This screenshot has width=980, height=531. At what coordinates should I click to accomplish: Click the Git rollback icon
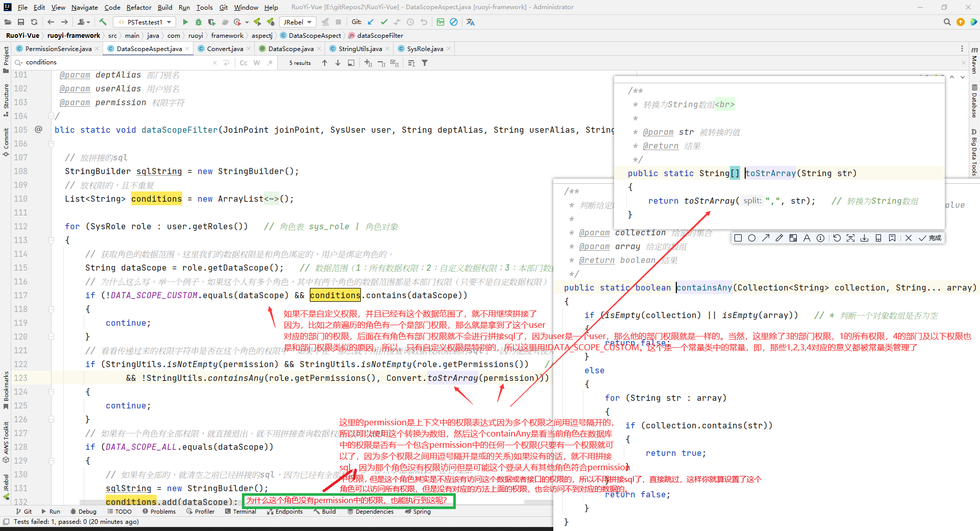pyautogui.click(x=424, y=22)
